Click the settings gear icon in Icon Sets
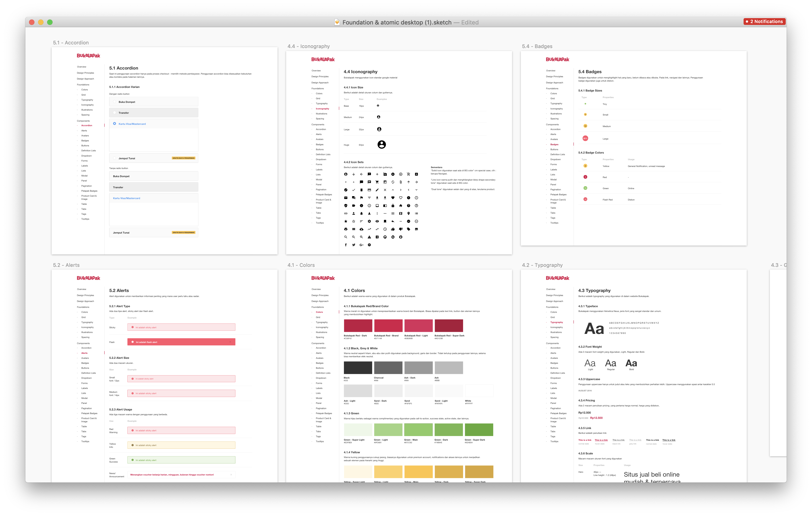This screenshot has height=516, width=812. click(369, 222)
